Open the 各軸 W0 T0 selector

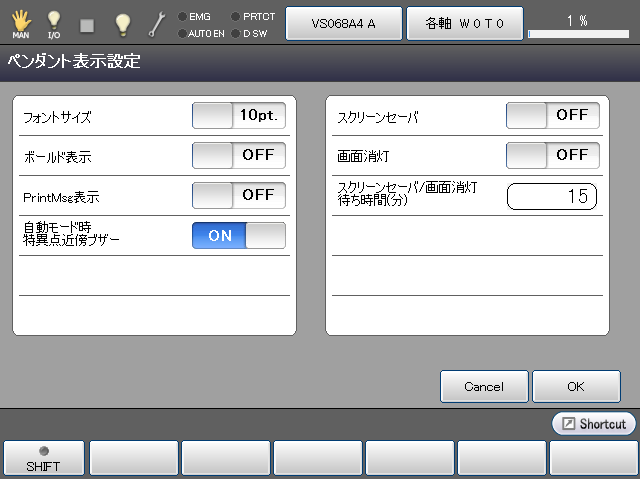tap(463, 23)
